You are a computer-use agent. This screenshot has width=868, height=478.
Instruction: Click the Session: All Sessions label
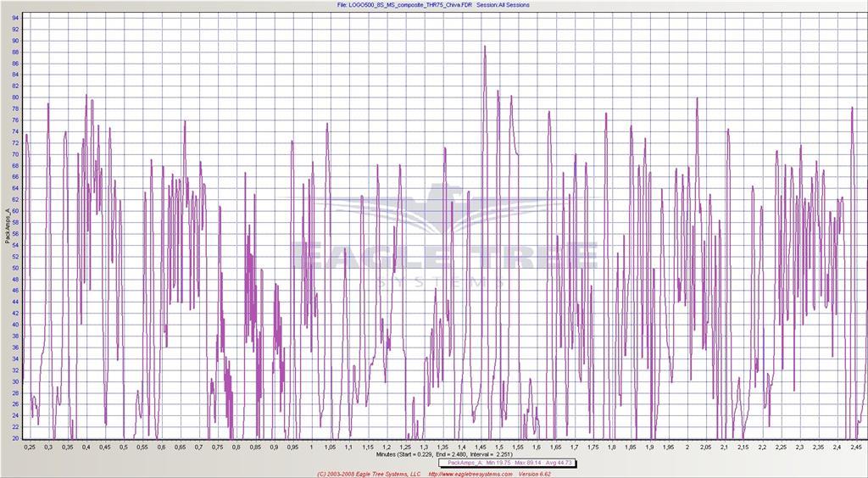(x=504, y=5)
